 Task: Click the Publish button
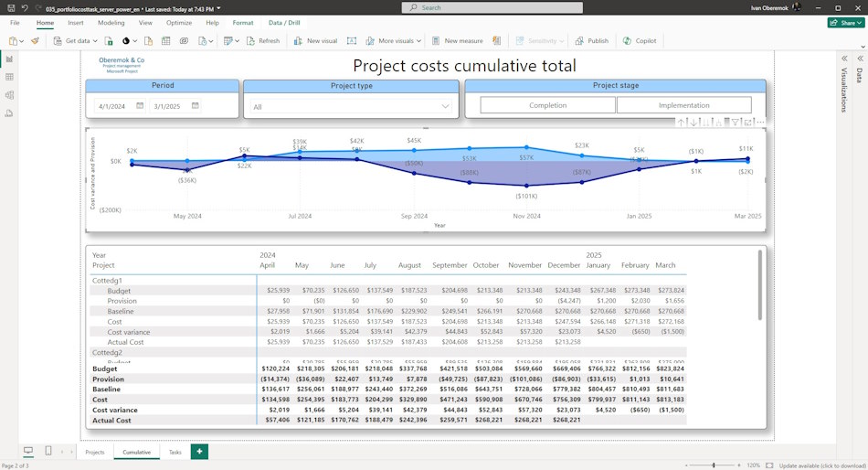coord(592,41)
